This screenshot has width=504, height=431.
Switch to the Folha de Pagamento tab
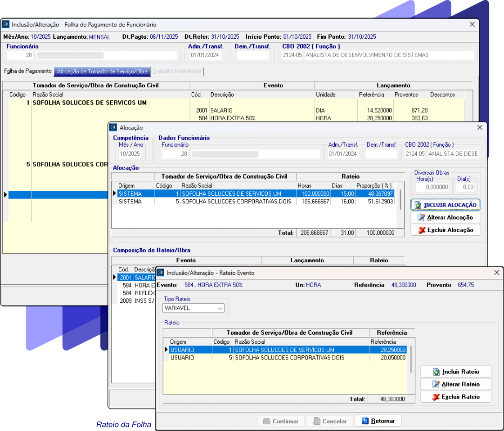point(27,72)
